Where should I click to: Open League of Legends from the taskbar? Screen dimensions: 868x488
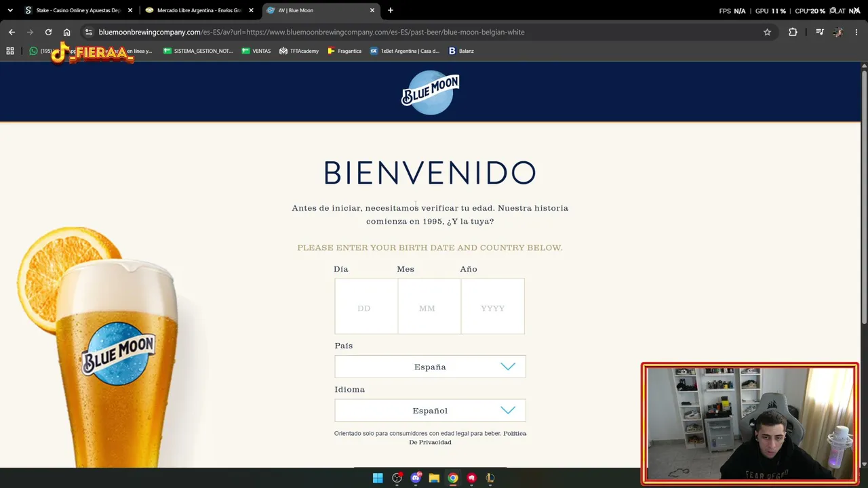click(490, 478)
